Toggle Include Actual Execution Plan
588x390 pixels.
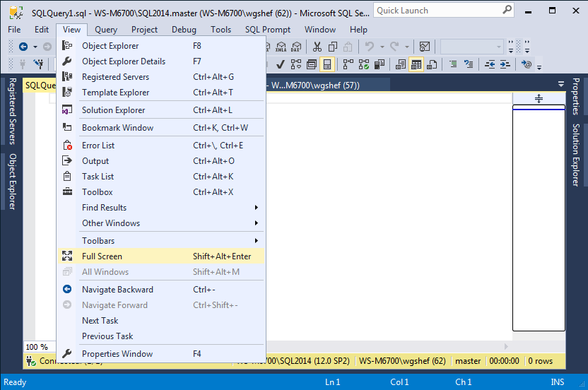point(348,64)
